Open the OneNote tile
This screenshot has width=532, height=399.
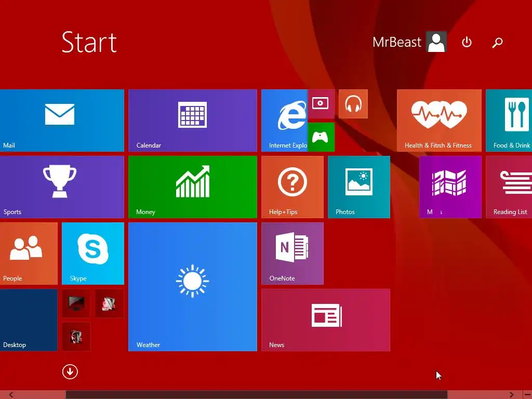(292, 254)
